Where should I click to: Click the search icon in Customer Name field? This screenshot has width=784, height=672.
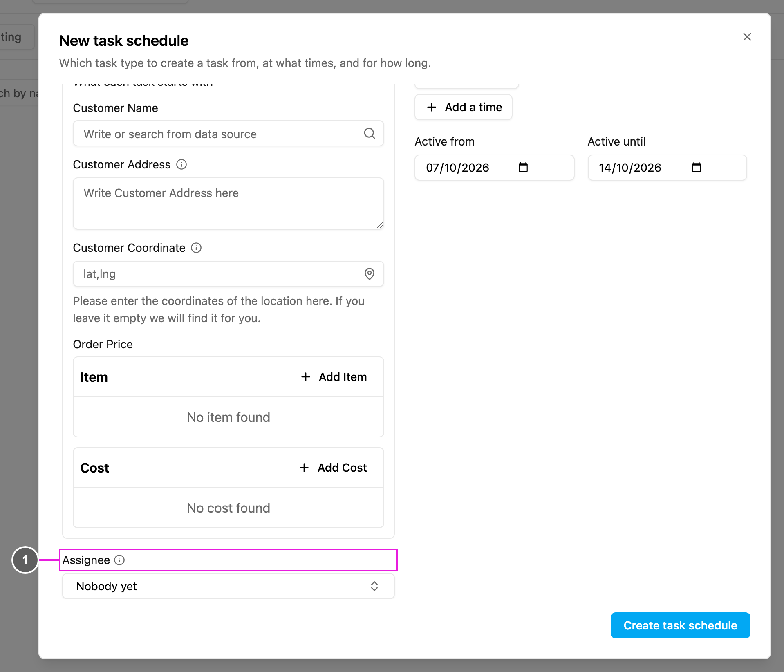point(369,133)
